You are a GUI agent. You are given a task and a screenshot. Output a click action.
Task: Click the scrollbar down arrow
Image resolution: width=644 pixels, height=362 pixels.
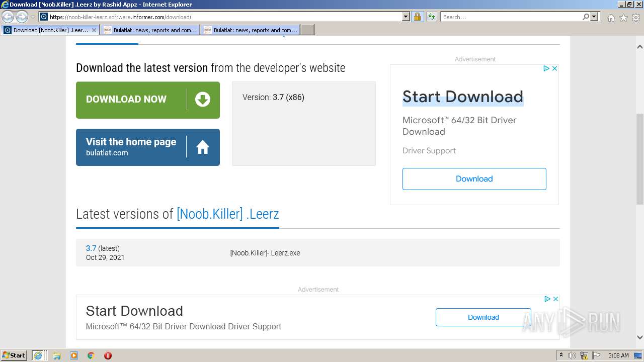[x=640, y=337]
